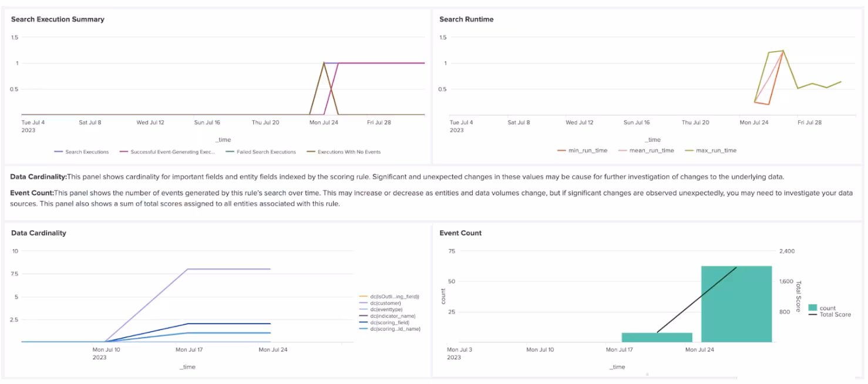The height and width of the screenshot is (384, 868).
Task: Select the dc(indicator_name) legend item
Action: click(x=392, y=316)
